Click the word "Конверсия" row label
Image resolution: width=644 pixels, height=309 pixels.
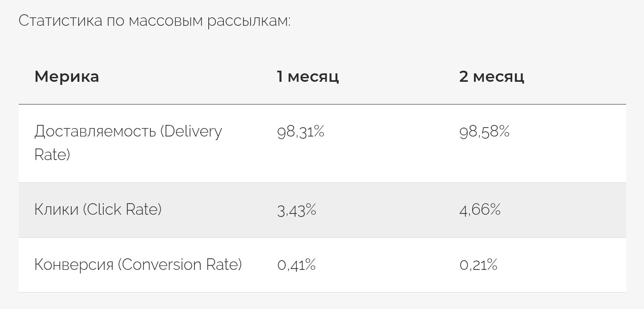pyautogui.click(x=74, y=265)
